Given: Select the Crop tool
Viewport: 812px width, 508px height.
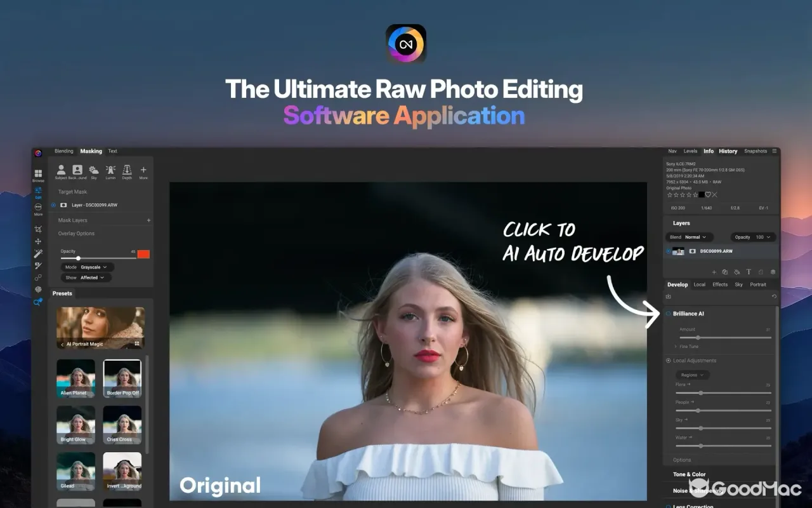Looking at the screenshot, I should click(x=38, y=229).
